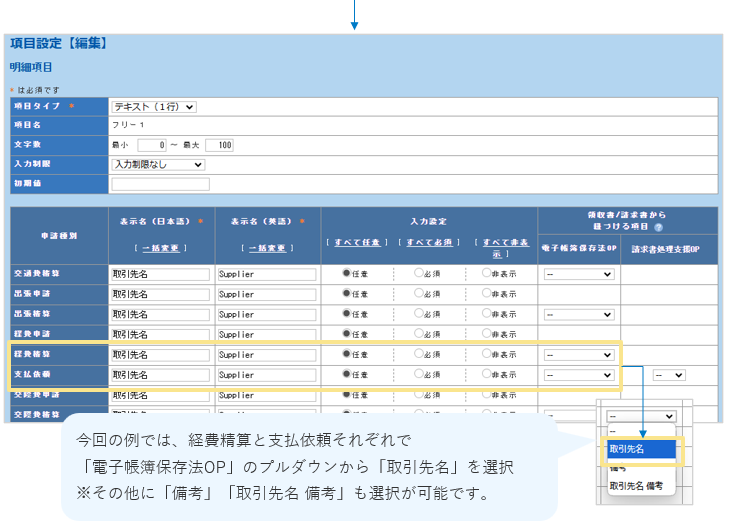Open 電子帳簿保存法OP dropdown in 支払依頼 row

click(x=579, y=375)
